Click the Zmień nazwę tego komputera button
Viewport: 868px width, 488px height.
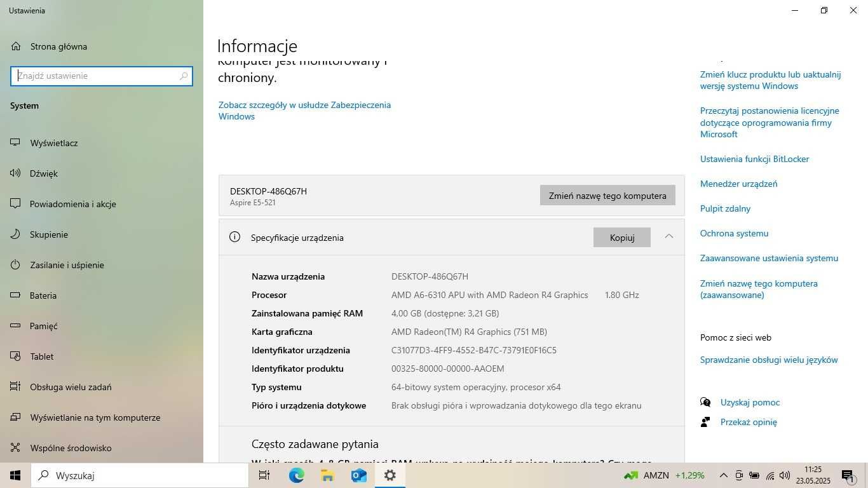[x=607, y=196]
